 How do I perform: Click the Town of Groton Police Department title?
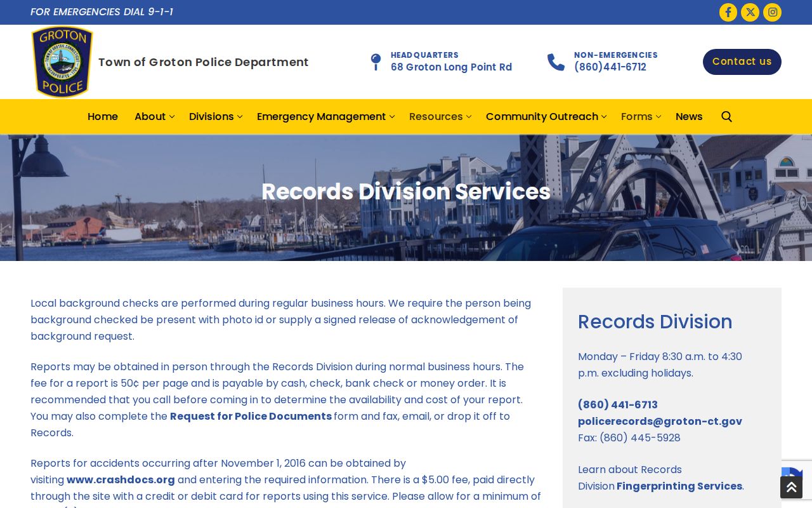coord(203,62)
